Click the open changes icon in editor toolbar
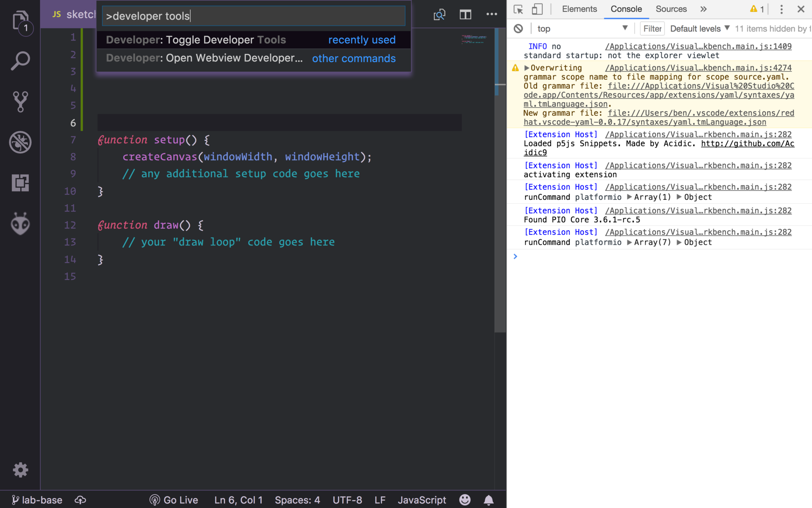Image resolution: width=812 pixels, height=508 pixels. 439,15
